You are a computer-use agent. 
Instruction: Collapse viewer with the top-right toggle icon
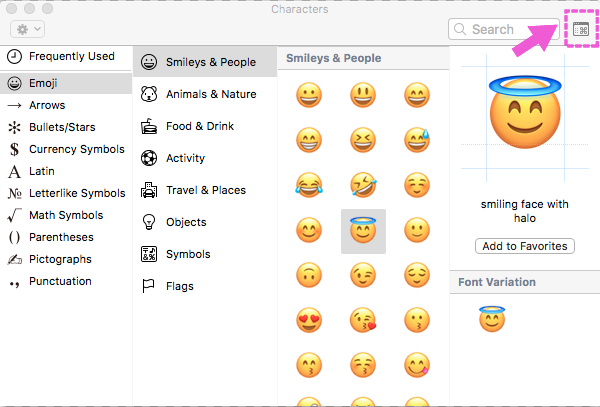(581, 29)
